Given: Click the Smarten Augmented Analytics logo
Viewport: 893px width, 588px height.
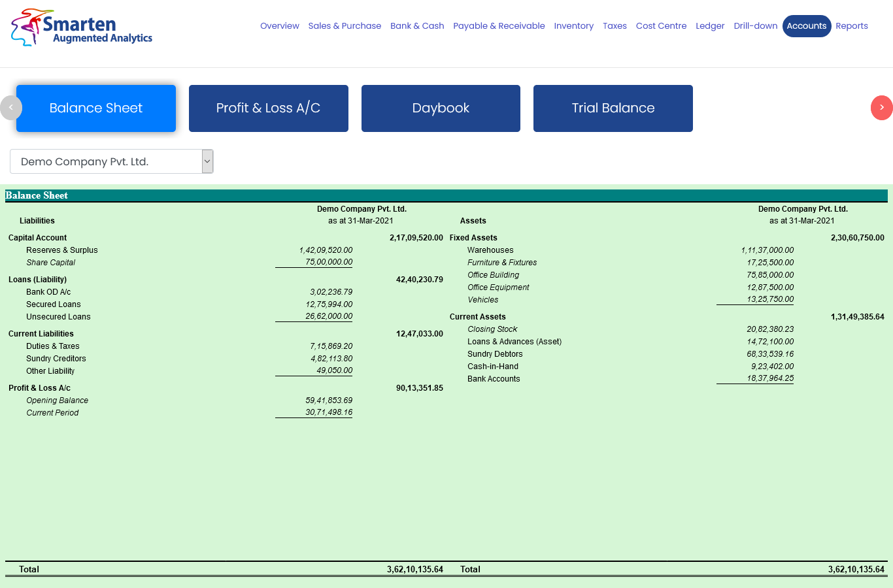Looking at the screenshot, I should (x=82, y=27).
